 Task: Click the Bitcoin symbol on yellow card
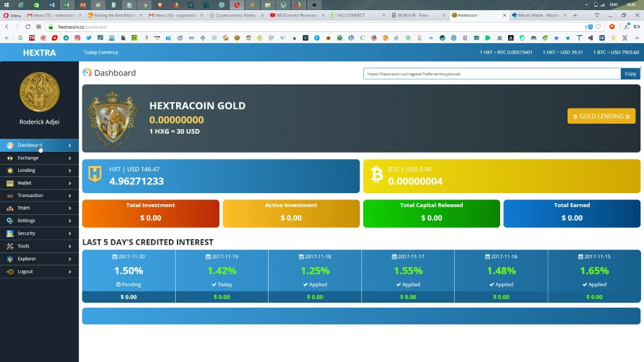tap(376, 174)
